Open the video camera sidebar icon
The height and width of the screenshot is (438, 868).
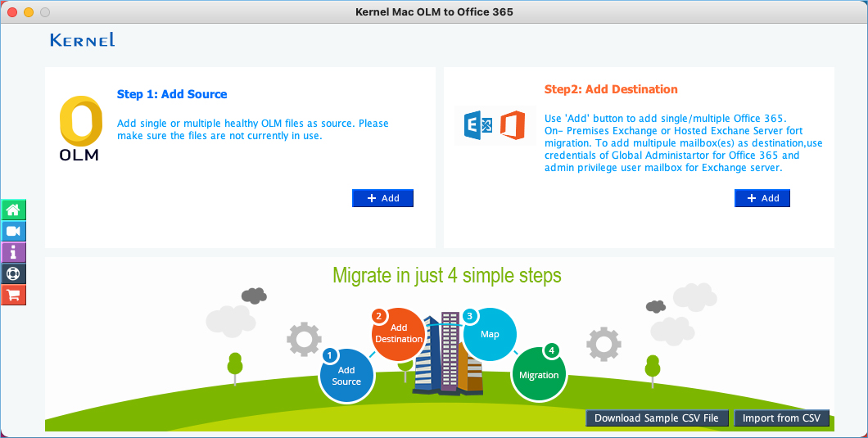tap(13, 231)
